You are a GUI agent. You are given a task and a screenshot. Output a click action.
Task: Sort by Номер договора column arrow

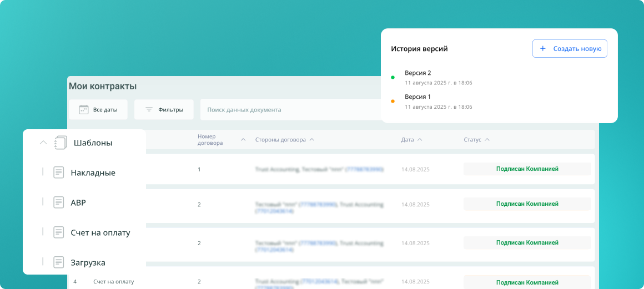coord(243,140)
